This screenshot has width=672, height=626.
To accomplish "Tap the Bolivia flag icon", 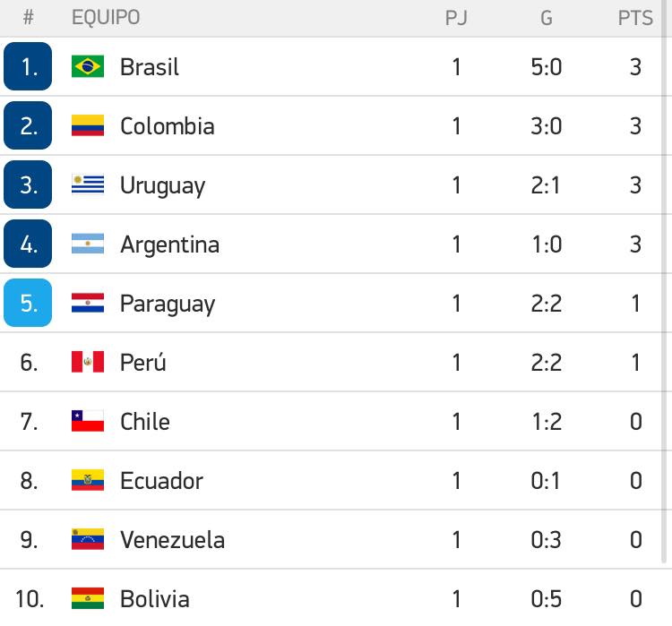I will (88, 598).
